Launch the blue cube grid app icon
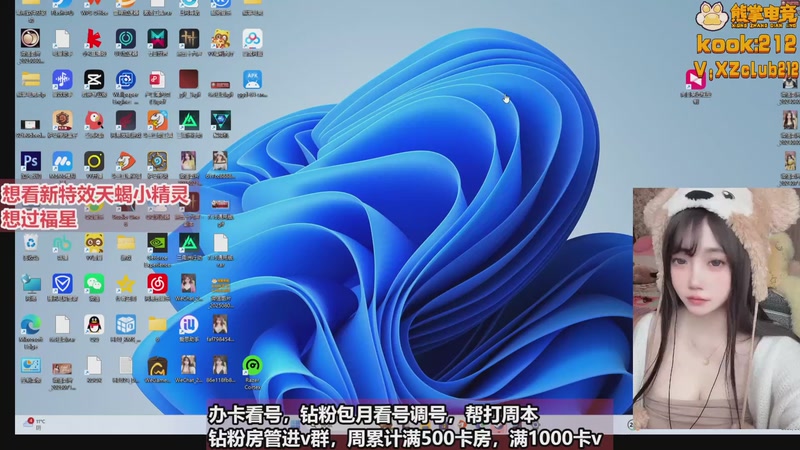The width and height of the screenshot is (800, 450). [x=126, y=325]
